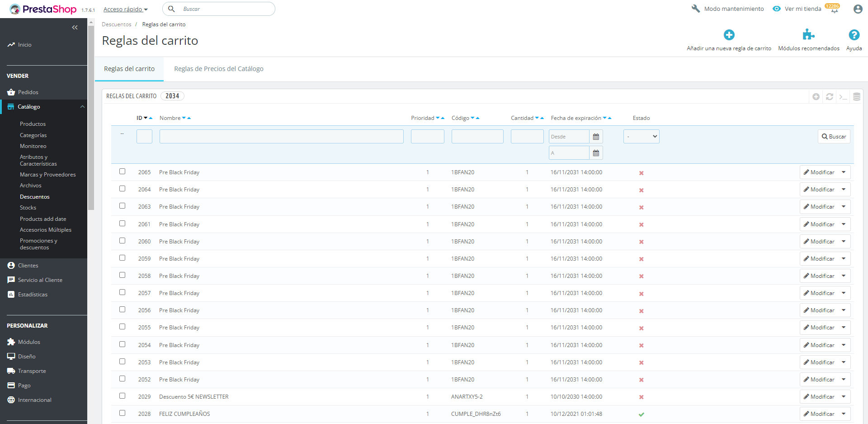This screenshot has width=868, height=424.
Task: Open Productos in Catálogo submenu
Action: pyautogui.click(x=33, y=124)
